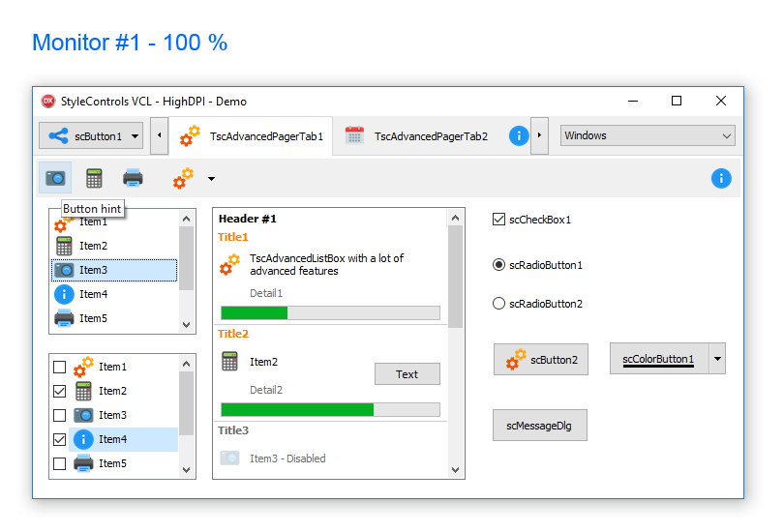Click the calculator icon of upper Item2
This screenshot has width=784, height=532.
(x=64, y=246)
